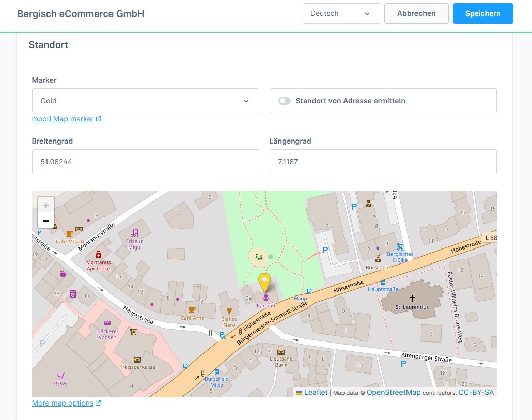Click the Längengrad input field
Screen dimensions: 532x420
point(383,162)
